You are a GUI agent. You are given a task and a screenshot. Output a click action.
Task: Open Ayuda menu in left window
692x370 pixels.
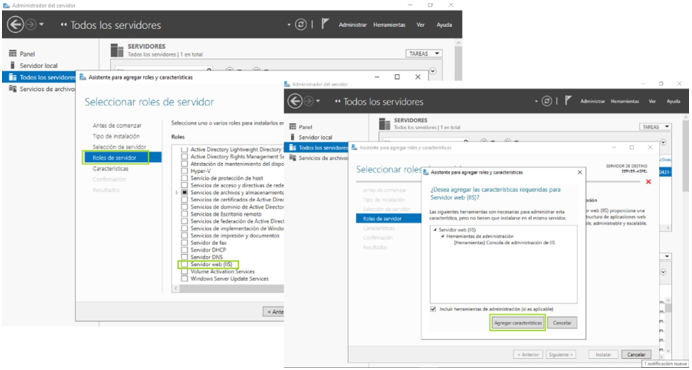pyautogui.click(x=444, y=25)
